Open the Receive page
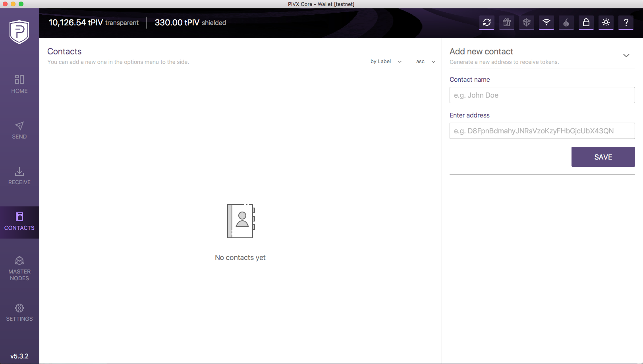This screenshot has height=364, width=643. pos(19,176)
